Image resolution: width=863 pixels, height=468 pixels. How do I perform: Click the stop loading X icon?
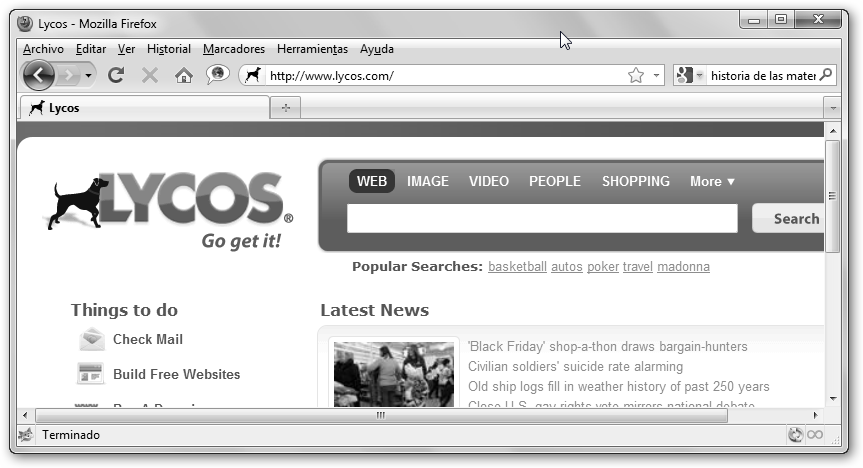tap(150, 75)
